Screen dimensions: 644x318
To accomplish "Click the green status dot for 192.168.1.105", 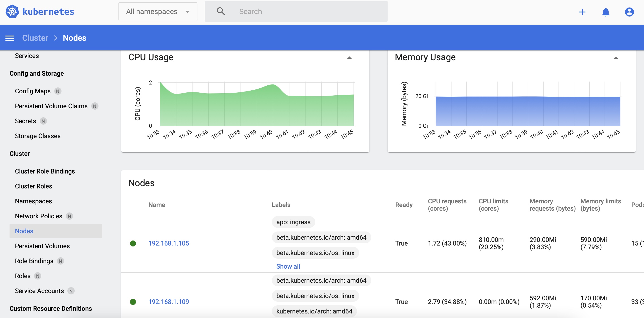I will tap(133, 243).
